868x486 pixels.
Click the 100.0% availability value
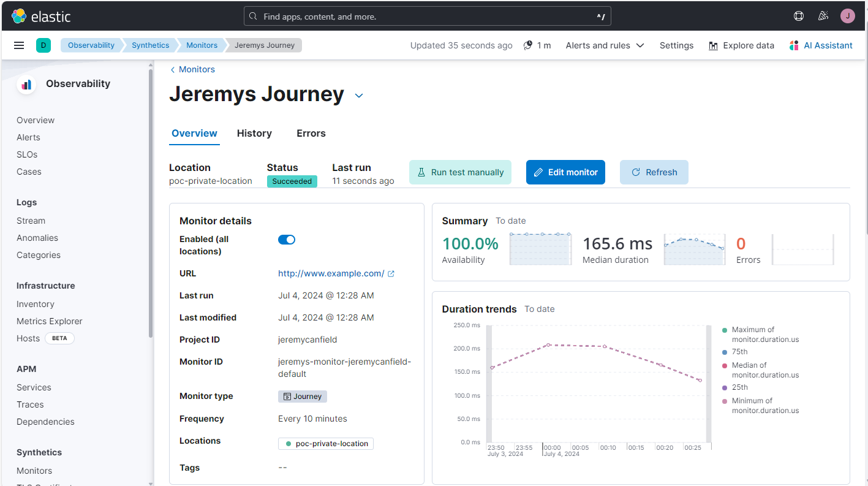(470, 244)
